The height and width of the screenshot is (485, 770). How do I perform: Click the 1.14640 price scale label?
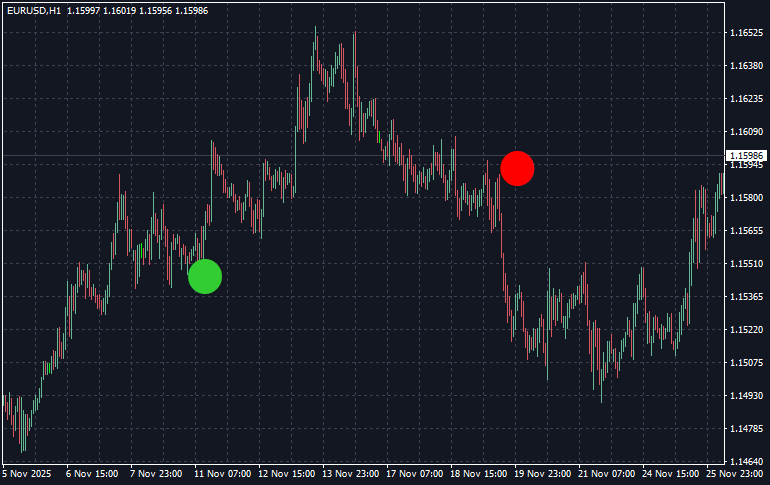[x=746, y=461]
